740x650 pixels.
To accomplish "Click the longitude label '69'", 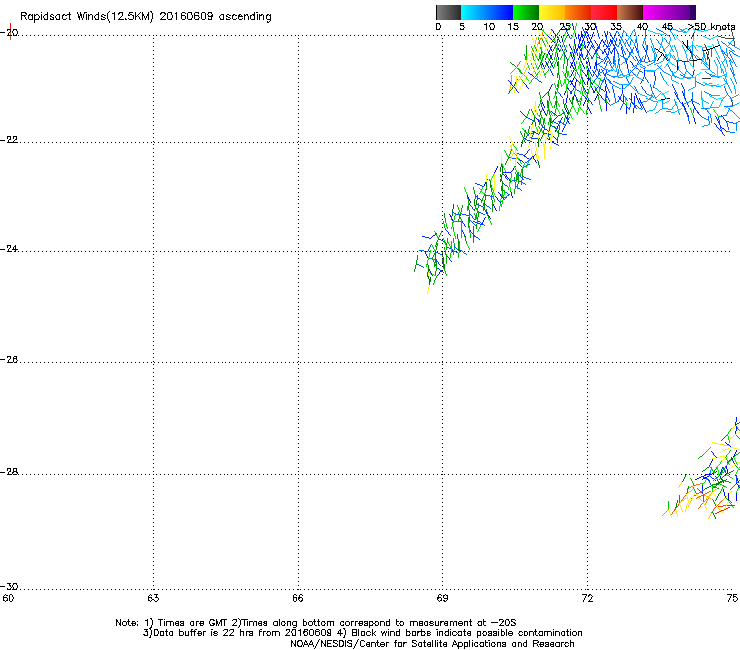I will (442, 599).
